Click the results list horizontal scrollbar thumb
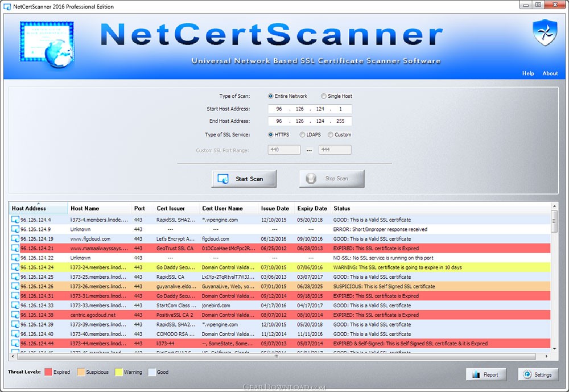Viewport: 569px width, 392px height. [276, 356]
